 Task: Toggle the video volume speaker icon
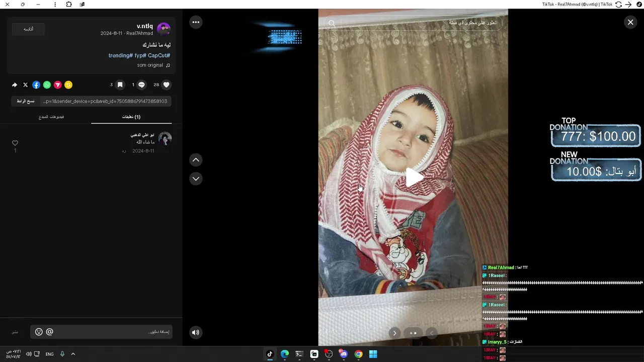tap(196, 332)
